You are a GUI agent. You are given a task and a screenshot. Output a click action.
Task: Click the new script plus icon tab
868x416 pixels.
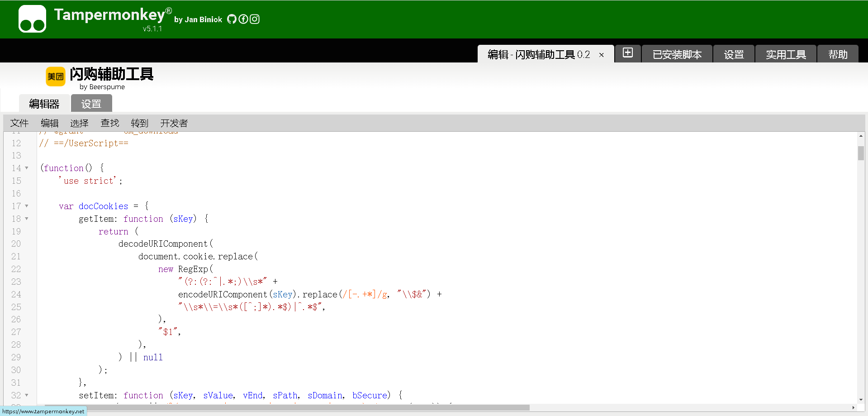628,53
